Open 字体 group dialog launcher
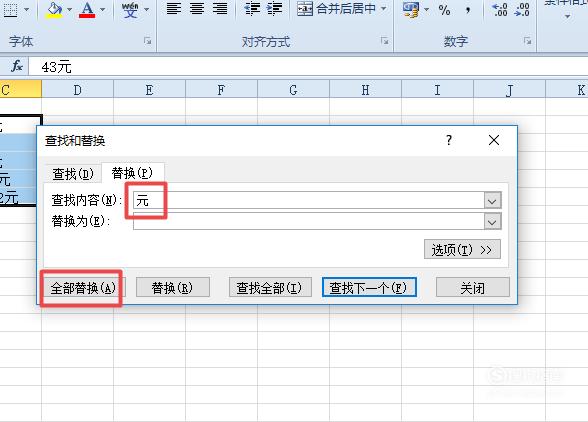 pyautogui.click(x=147, y=41)
